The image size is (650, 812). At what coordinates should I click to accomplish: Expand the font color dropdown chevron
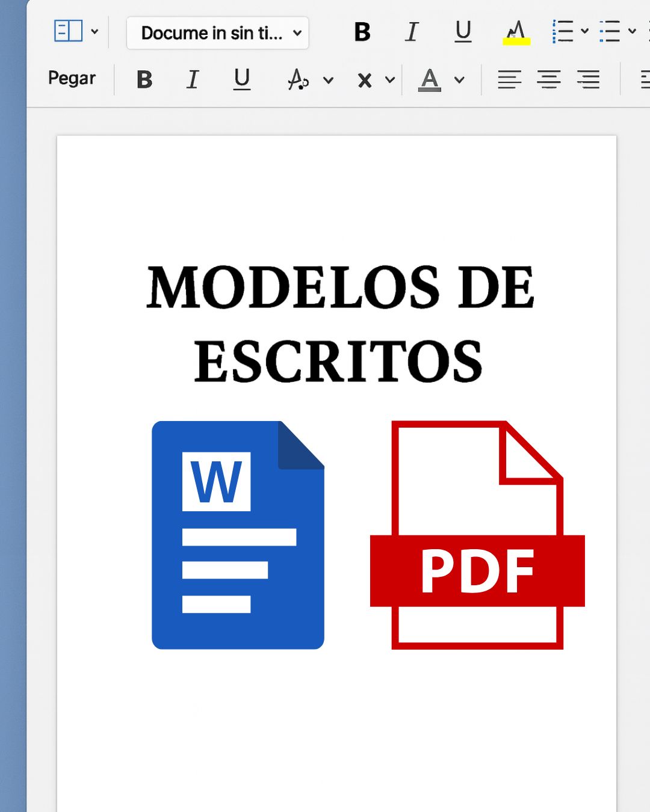(460, 80)
